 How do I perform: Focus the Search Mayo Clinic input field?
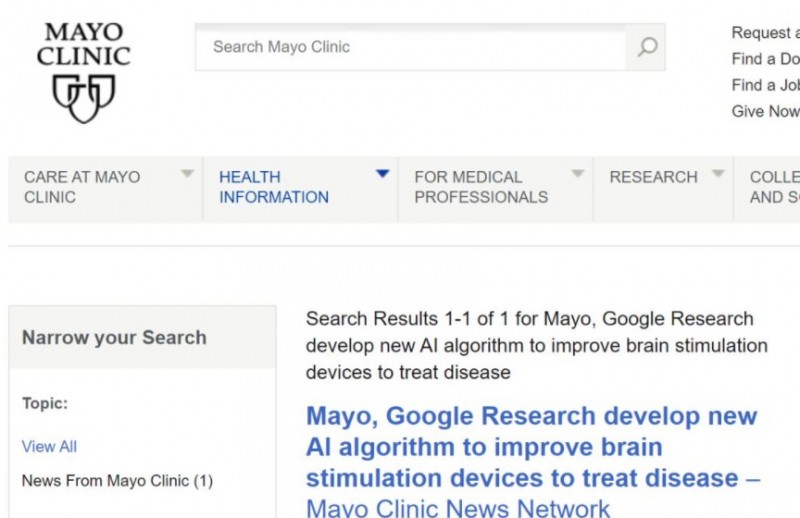(x=411, y=47)
